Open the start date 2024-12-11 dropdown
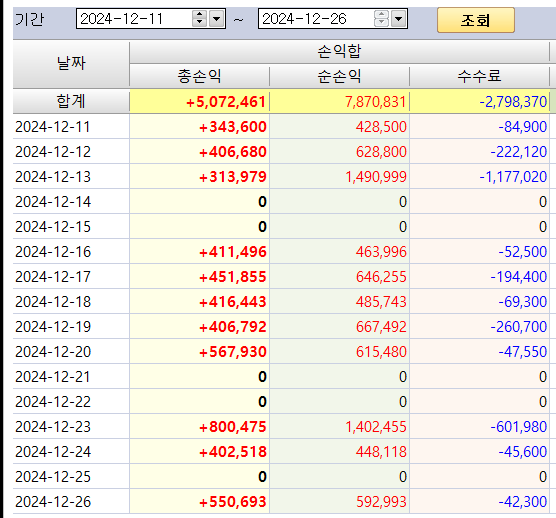 pyautogui.click(x=217, y=19)
